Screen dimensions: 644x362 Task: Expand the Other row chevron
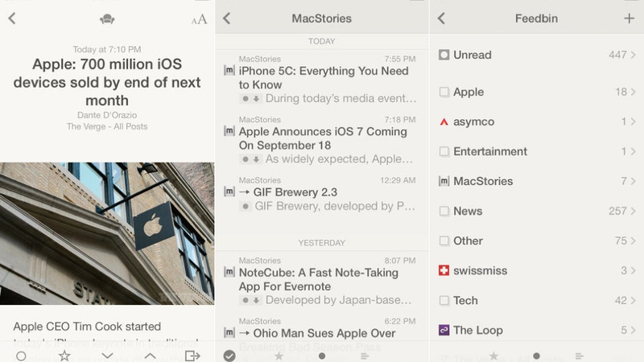(633, 241)
